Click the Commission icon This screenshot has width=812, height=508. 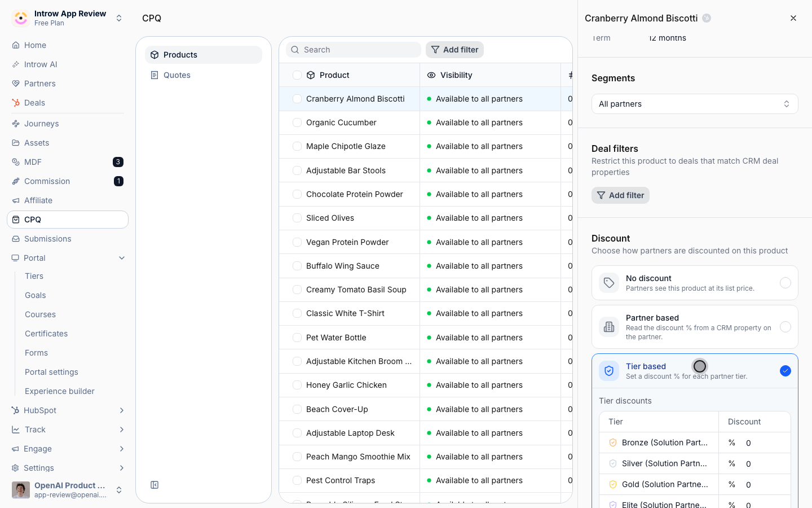tap(16, 181)
